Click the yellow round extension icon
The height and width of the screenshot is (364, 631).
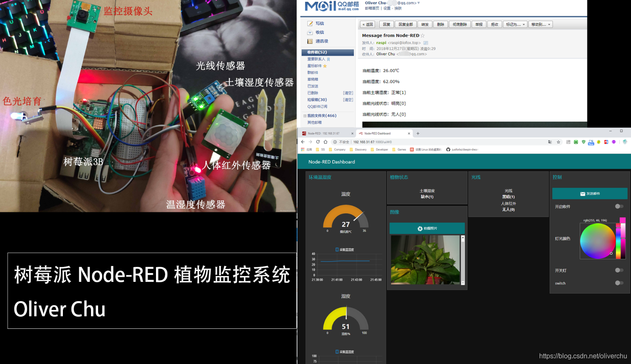[599, 142]
